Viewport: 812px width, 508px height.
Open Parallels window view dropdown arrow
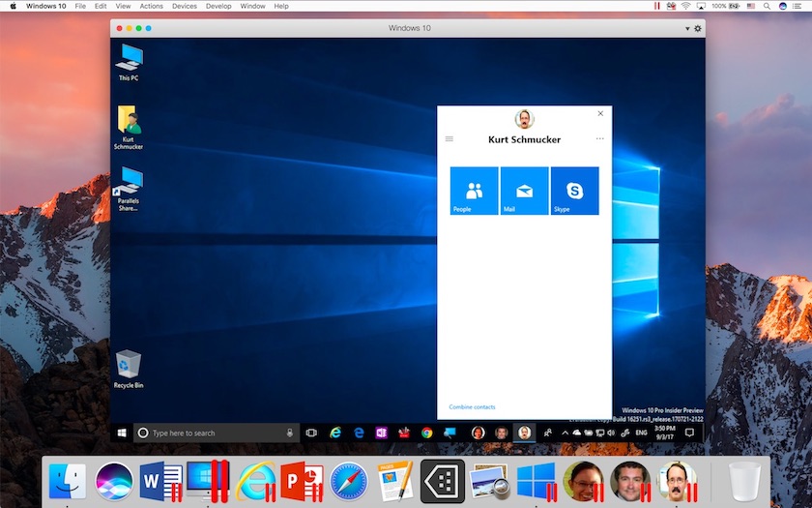[x=687, y=28]
